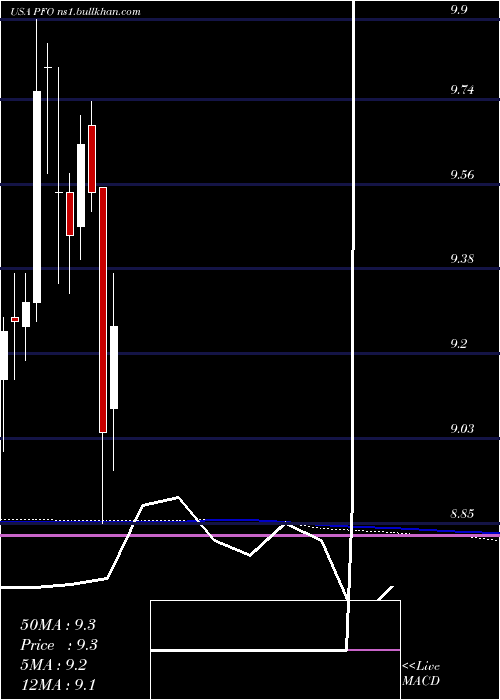Click the 8.85 price axis label

pyautogui.click(x=462, y=514)
